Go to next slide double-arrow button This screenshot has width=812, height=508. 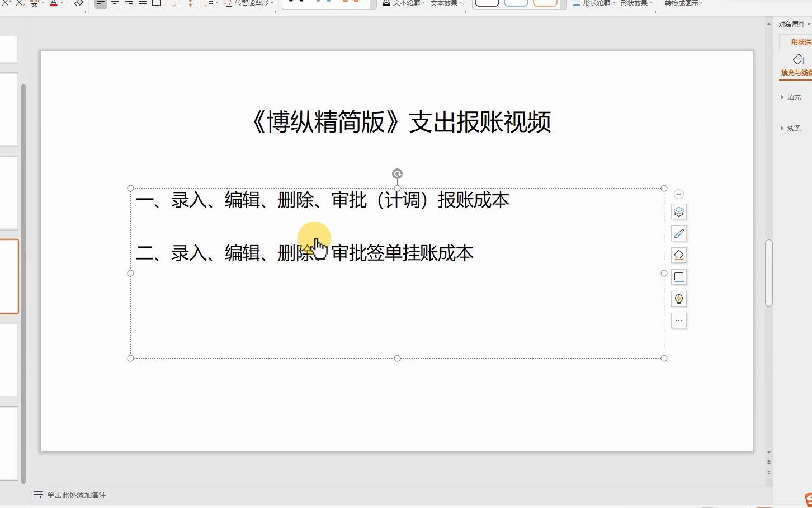[x=769, y=472]
